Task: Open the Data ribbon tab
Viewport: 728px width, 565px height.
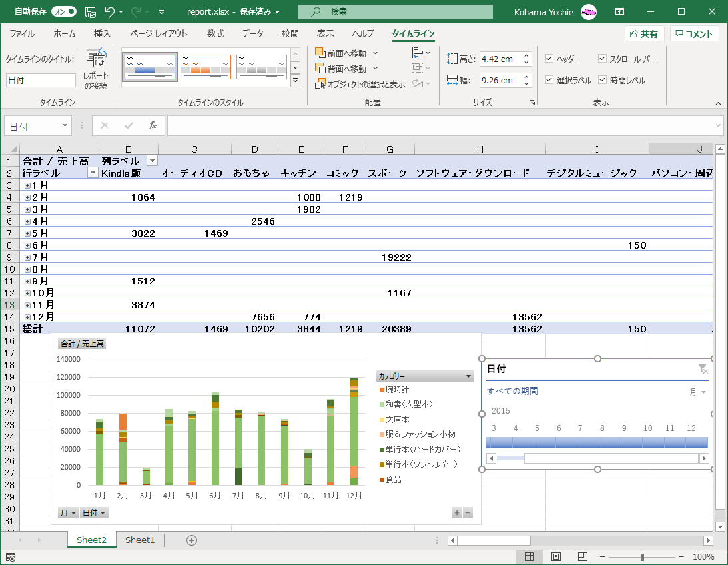Action: tap(252, 34)
